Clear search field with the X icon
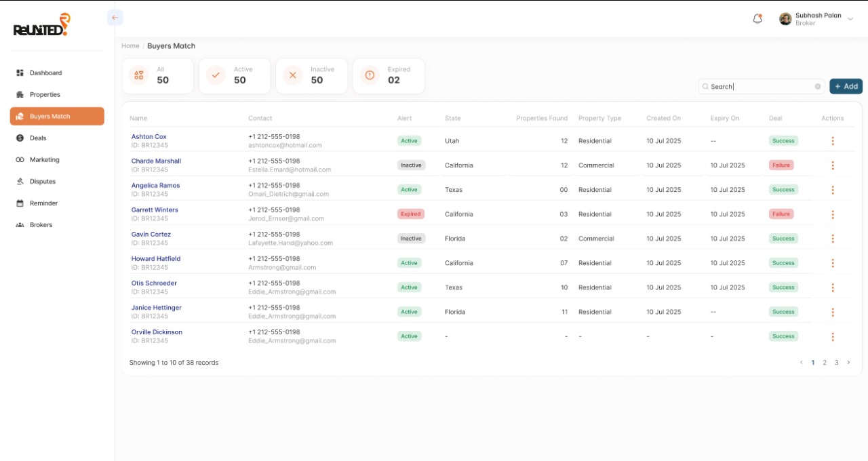Viewport: 868px width, 461px height. pyautogui.click(x=818, y=87)
